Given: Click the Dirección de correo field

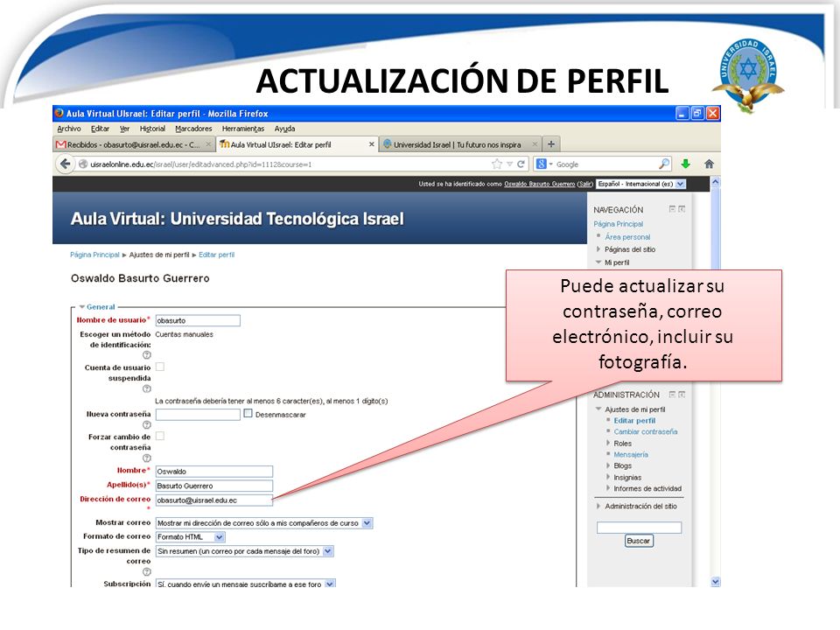Looking at the screenshot, I should pyautogui.click(x=213, y=500).
